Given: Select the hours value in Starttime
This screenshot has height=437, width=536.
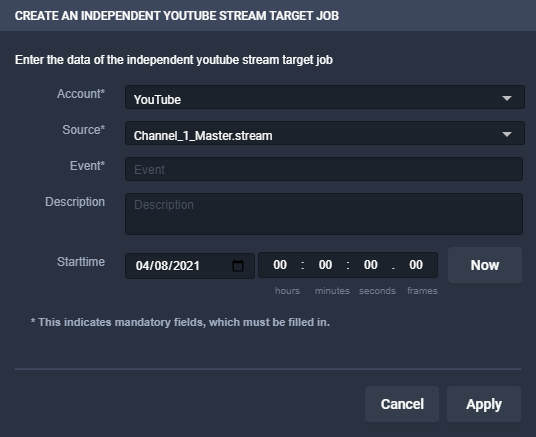Looking at the screenshot, I should 280,265.
